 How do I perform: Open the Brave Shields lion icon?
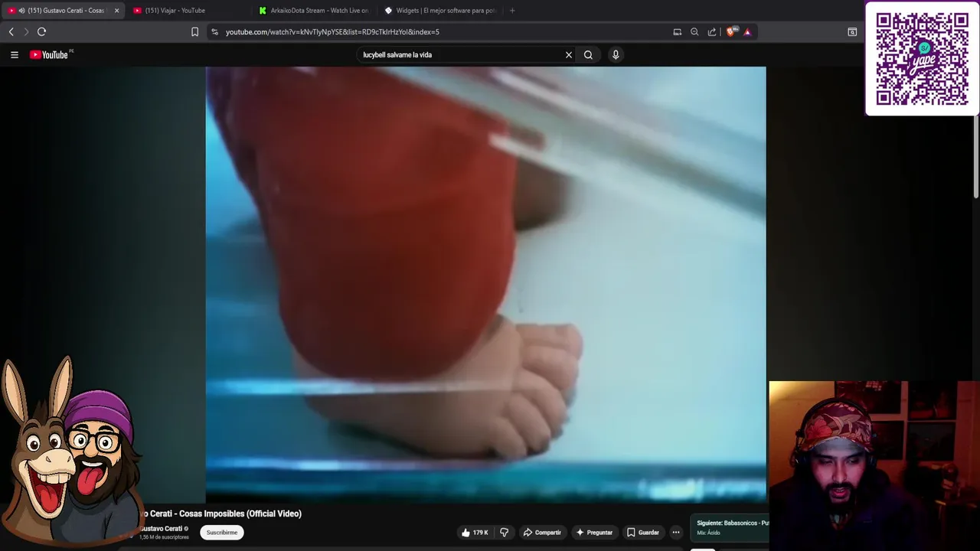[x=730, y=32]
